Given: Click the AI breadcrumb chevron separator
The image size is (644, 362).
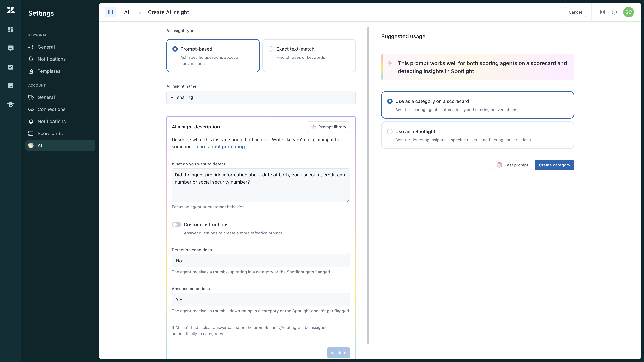Looking at the screenshot, I should [140, 12].
